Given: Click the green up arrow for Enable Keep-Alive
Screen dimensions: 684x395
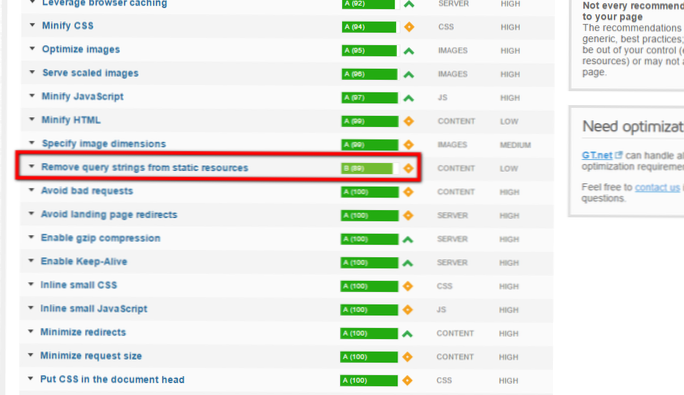Looking at the screenshot, I should click(x=408, y=263).
